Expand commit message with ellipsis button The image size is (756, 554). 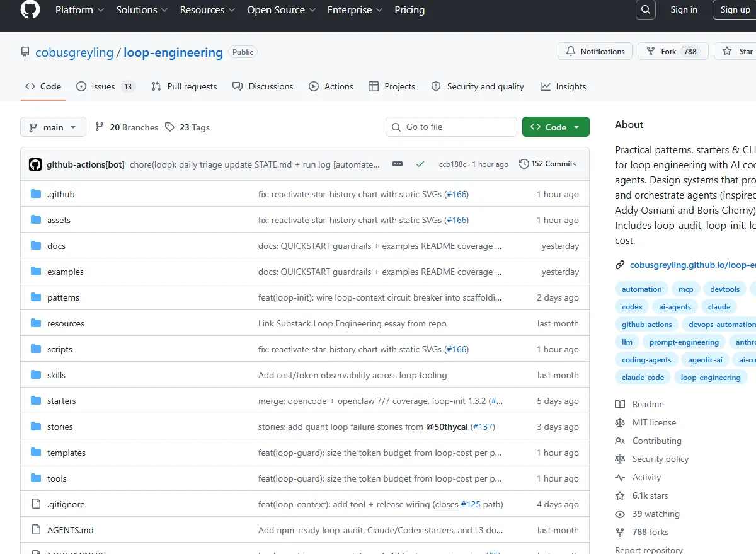point(398,164)
